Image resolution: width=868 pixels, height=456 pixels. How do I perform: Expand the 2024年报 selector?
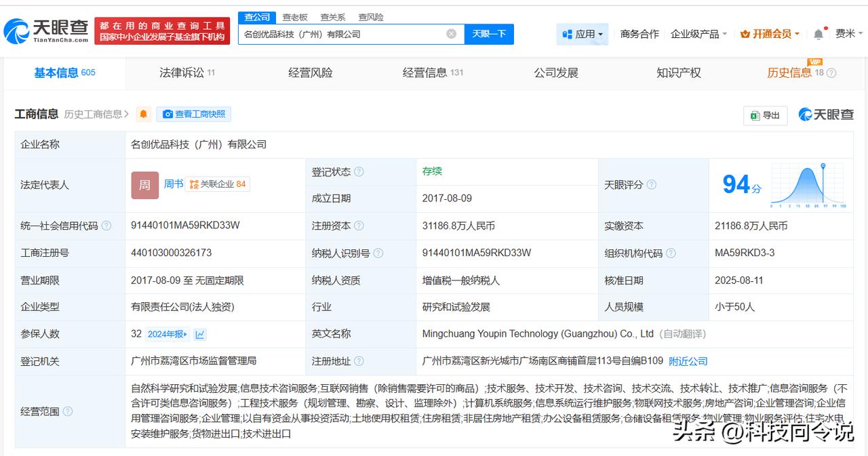coord(168,334)
